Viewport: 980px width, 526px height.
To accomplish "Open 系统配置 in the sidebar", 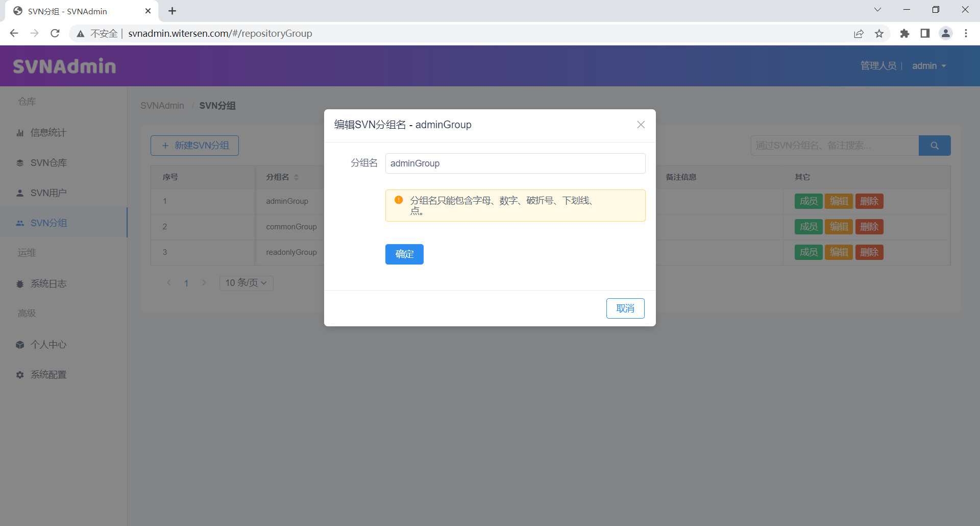I will click(x=48, y=375).
